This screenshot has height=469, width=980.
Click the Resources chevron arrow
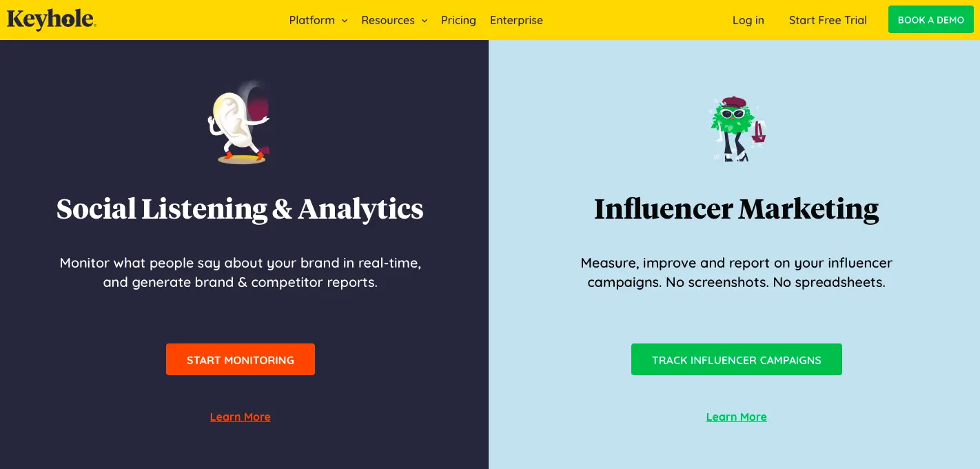click(x=425, y=21)
